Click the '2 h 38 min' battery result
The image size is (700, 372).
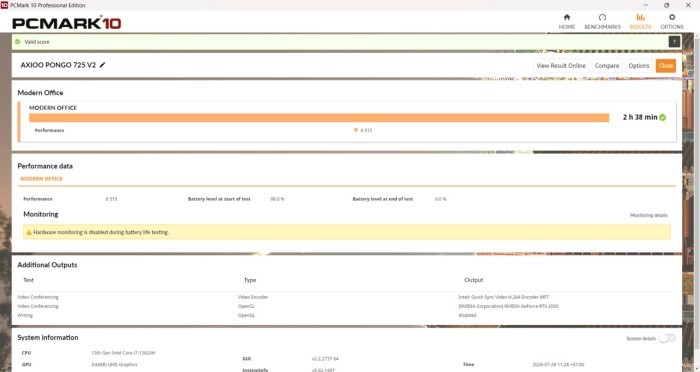pyautogui.click(x=640, y=117)
